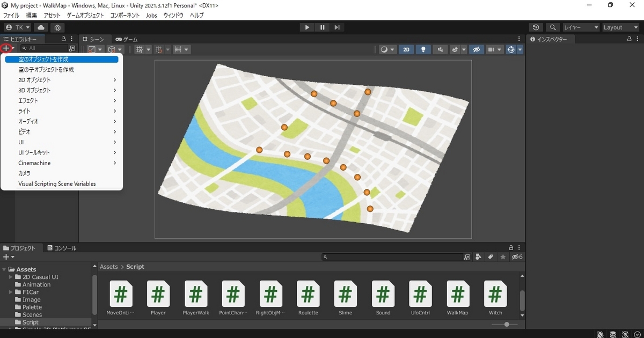Expand the F1Car folder arrow
This screenshot has height=338, width=644.
(x=11, y=292)
